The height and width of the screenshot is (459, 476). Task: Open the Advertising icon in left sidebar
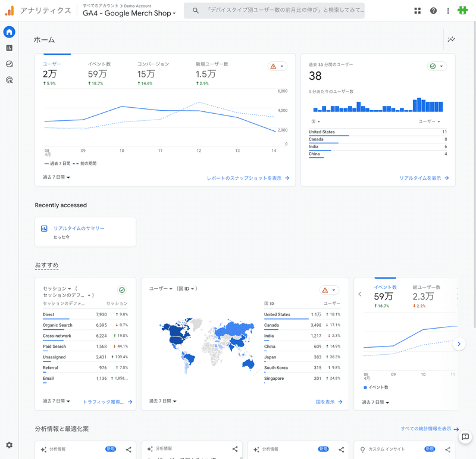point(10,80)
